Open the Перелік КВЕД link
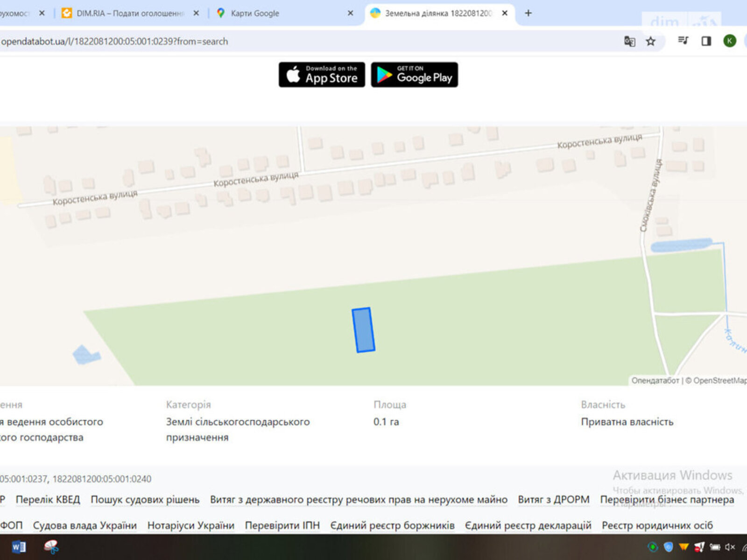This screenshot has height=560, width=747. point(48,499)
